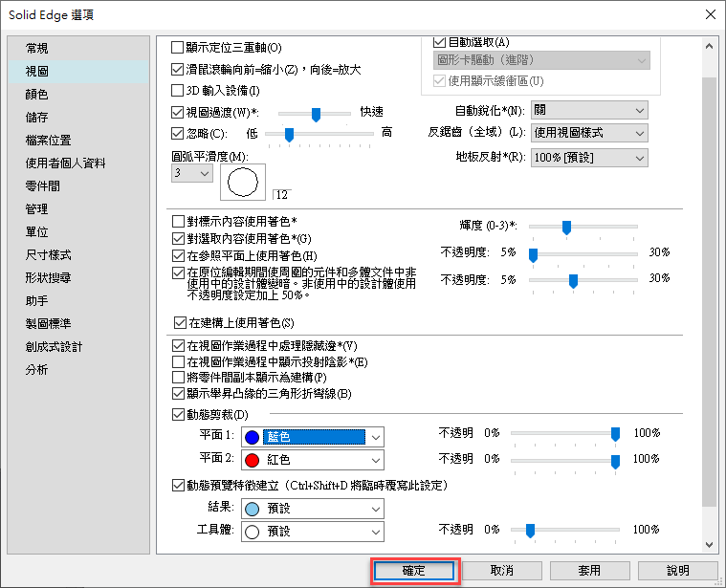Open the 平面 2 color dropdown
The image size is (726, 588).
[x=313, y=460]
